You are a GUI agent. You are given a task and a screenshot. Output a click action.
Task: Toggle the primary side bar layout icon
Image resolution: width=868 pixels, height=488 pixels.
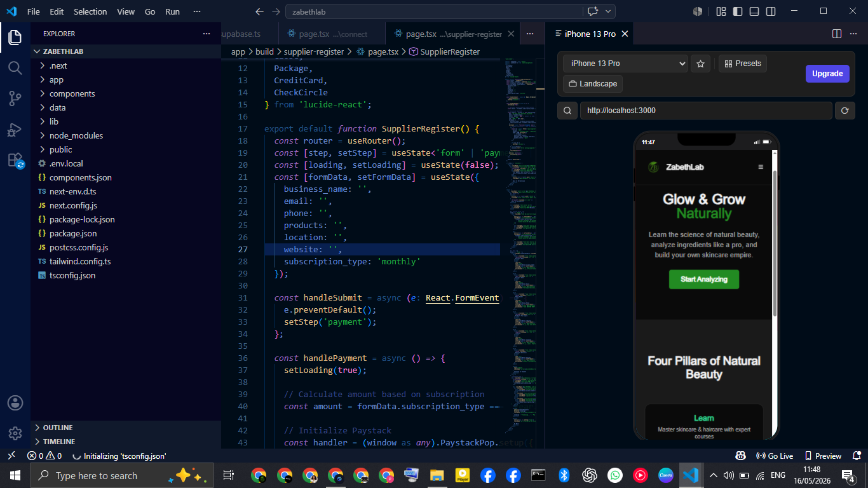(x=738, y=11)
